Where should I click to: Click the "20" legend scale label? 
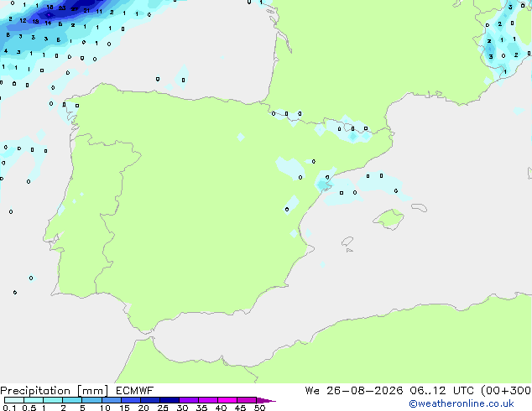[143, 408]
